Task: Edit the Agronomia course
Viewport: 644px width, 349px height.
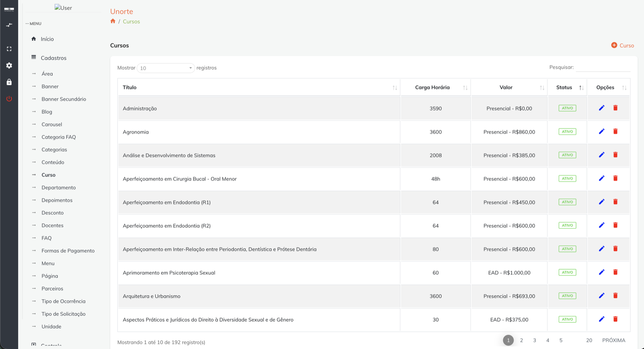Action: tap(602, 131)
